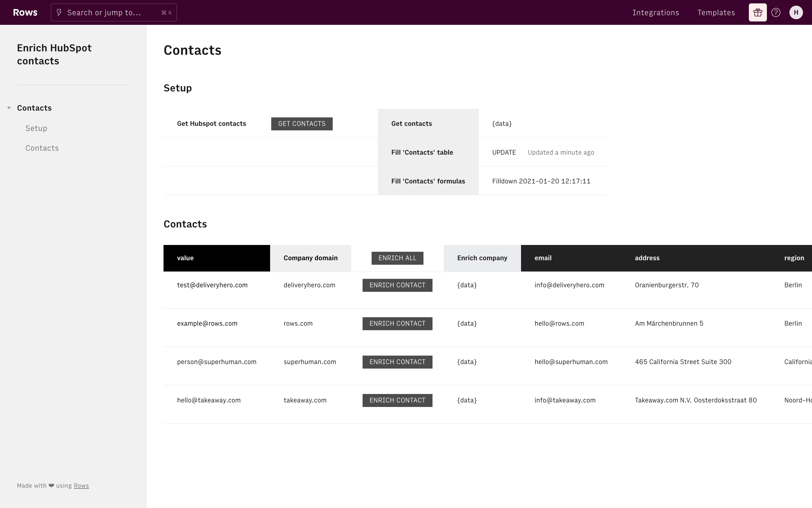
Task: Open the Templates menu
Action: tap(716, 12)
